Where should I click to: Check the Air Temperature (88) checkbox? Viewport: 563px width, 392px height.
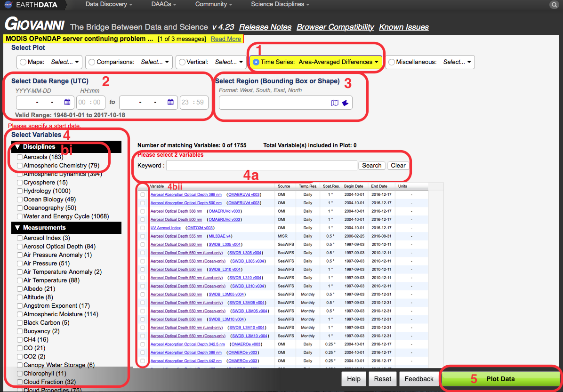click(x=20, y=280)
